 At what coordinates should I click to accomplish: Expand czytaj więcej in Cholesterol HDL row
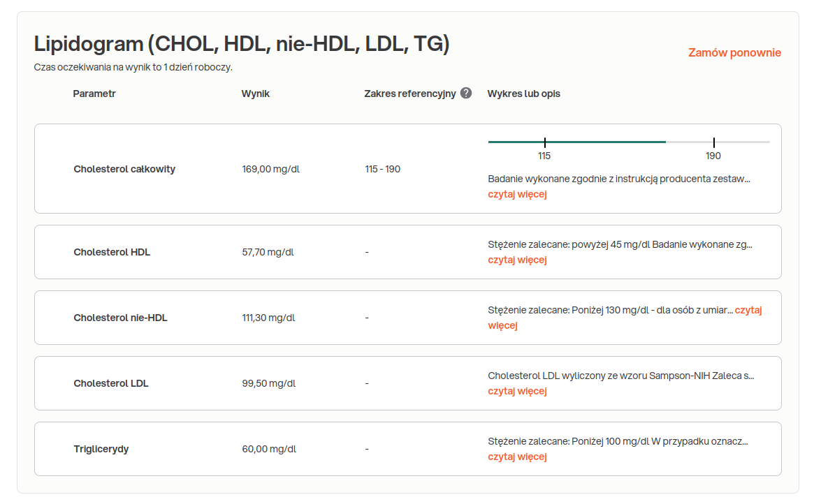517,260
